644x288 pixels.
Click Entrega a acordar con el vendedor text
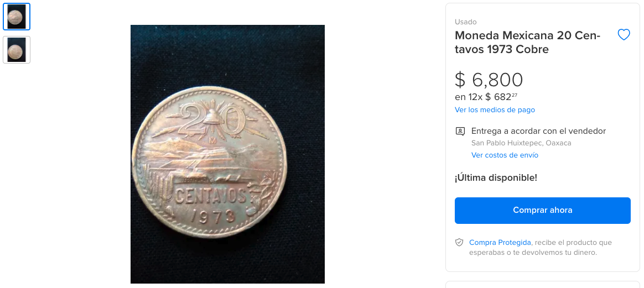point(538,132)
